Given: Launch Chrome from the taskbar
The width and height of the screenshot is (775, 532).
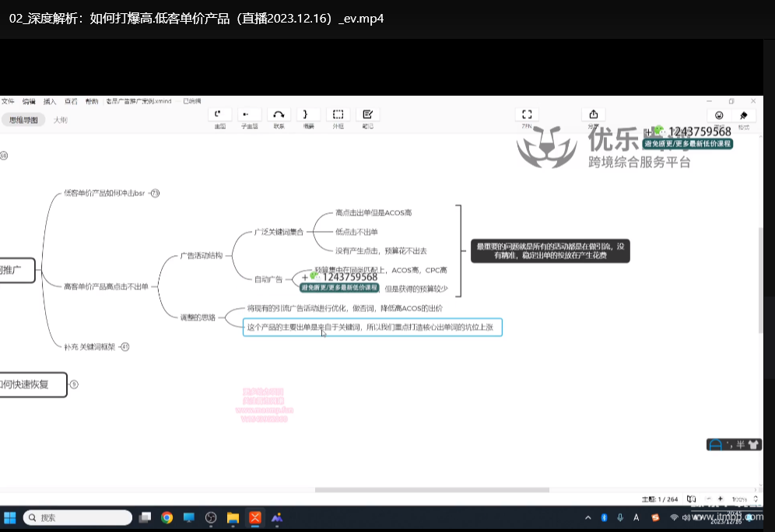Looking at the screenshot, I should [x=167, y=518].
